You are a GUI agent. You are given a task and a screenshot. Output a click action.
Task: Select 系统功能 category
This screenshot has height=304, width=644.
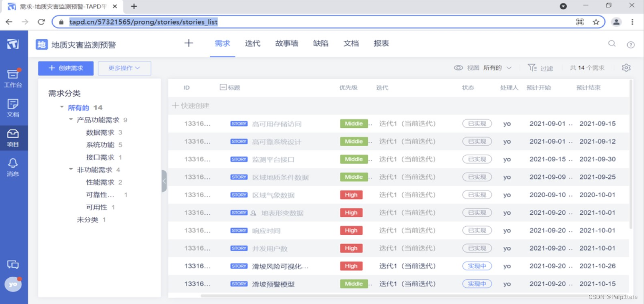point(100,145)
